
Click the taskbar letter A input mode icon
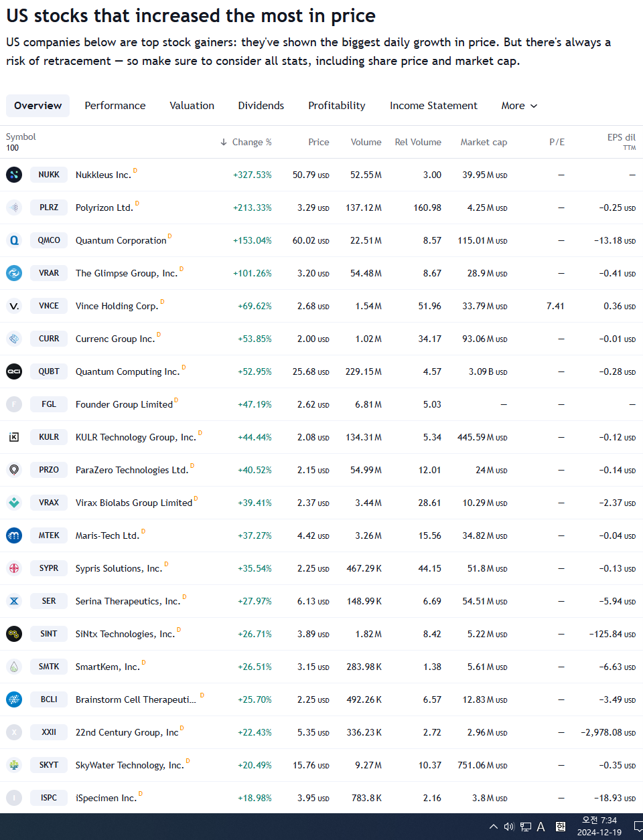(x=541, y=827)
